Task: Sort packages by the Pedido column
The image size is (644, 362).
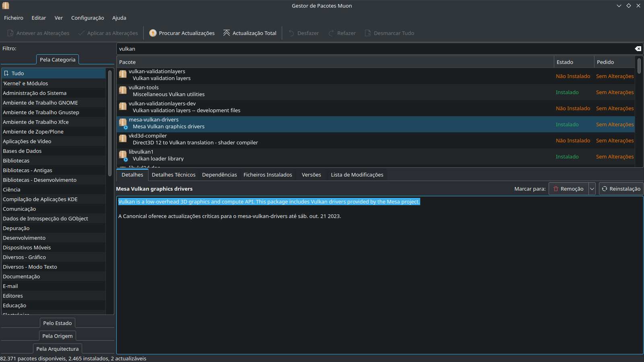Action: click(615, 62)
